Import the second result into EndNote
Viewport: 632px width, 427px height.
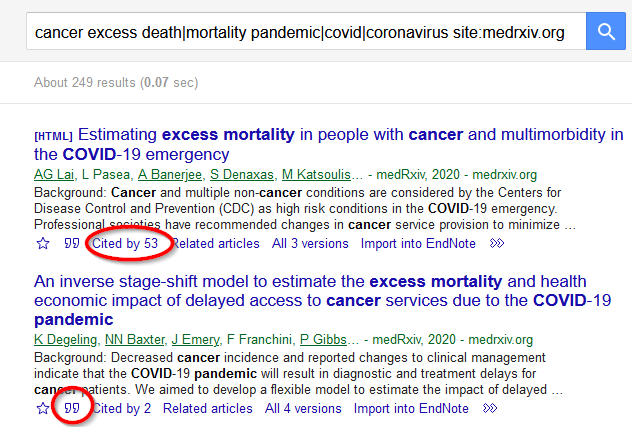pos(411,408)
